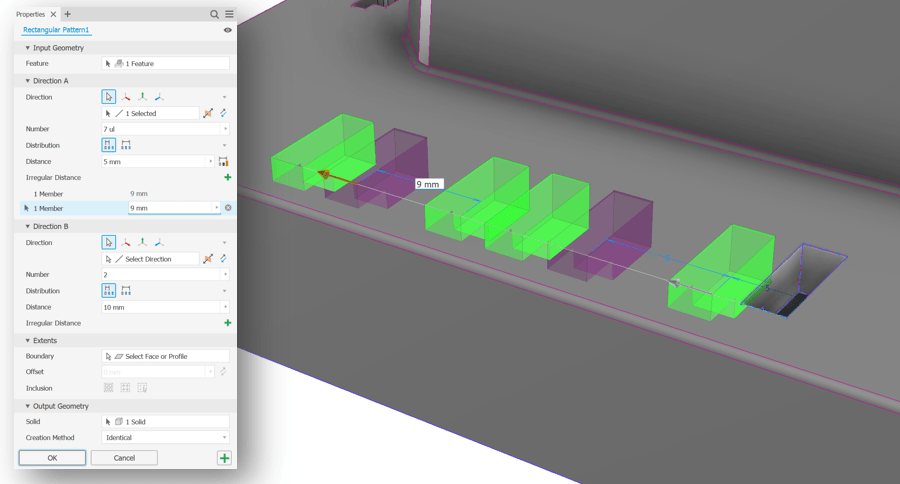Select the green Y-axis direction in Direction B
This screenshot has width=900, height=484.
(x=142, y=243)
